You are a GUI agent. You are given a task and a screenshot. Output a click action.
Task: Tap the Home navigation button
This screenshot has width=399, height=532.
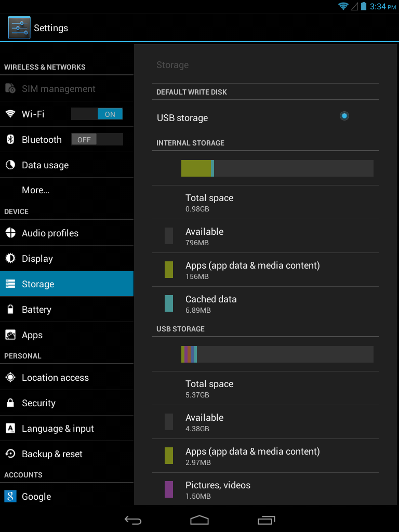[199, 520]
